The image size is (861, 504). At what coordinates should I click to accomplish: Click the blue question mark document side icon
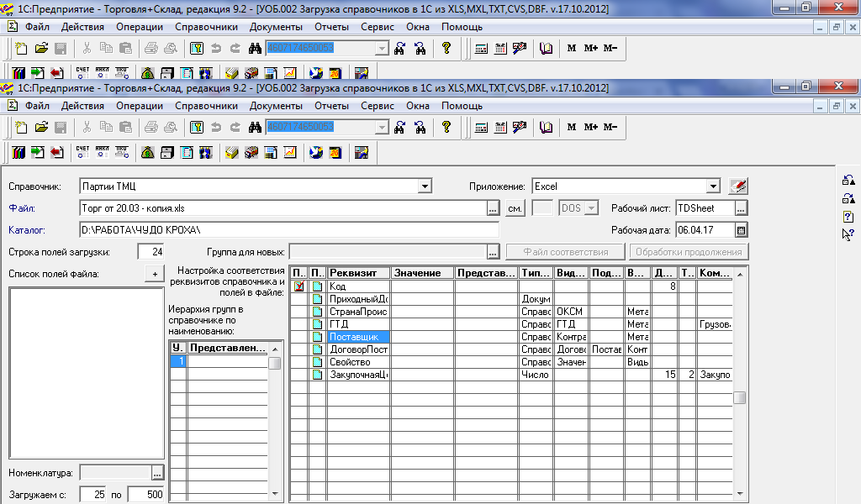pos(848,217)
